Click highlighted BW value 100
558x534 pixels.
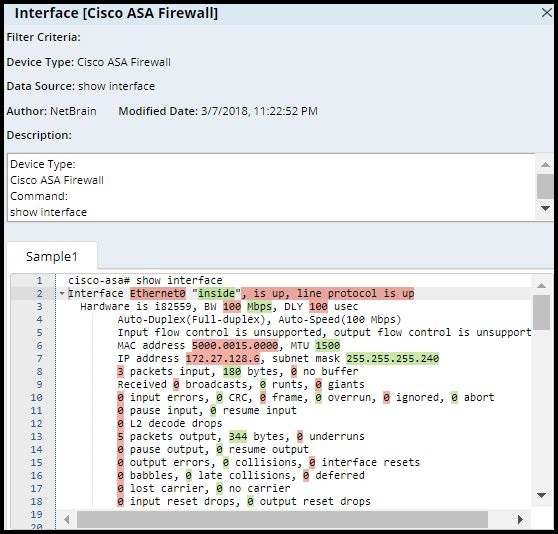click(232, 306)
